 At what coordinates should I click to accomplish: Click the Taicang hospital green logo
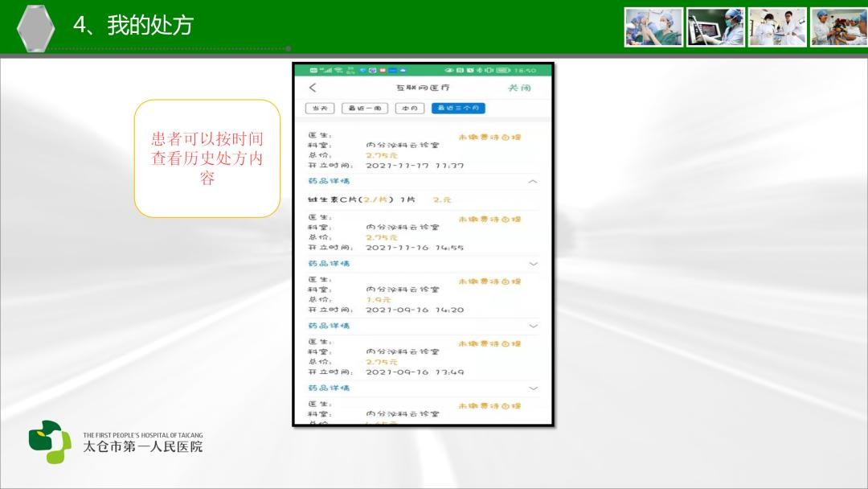(x=50, y=441)
